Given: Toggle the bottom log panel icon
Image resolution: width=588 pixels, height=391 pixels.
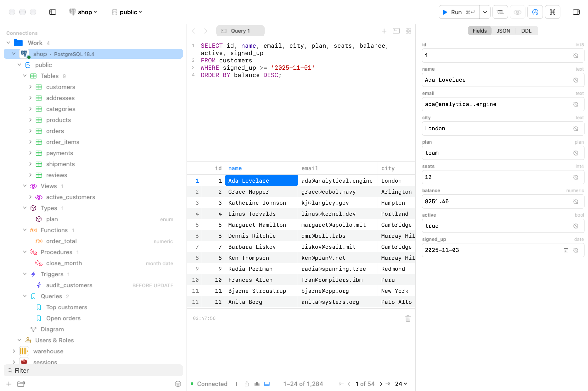Looking at the screenshot, I should tap(267, 384).
